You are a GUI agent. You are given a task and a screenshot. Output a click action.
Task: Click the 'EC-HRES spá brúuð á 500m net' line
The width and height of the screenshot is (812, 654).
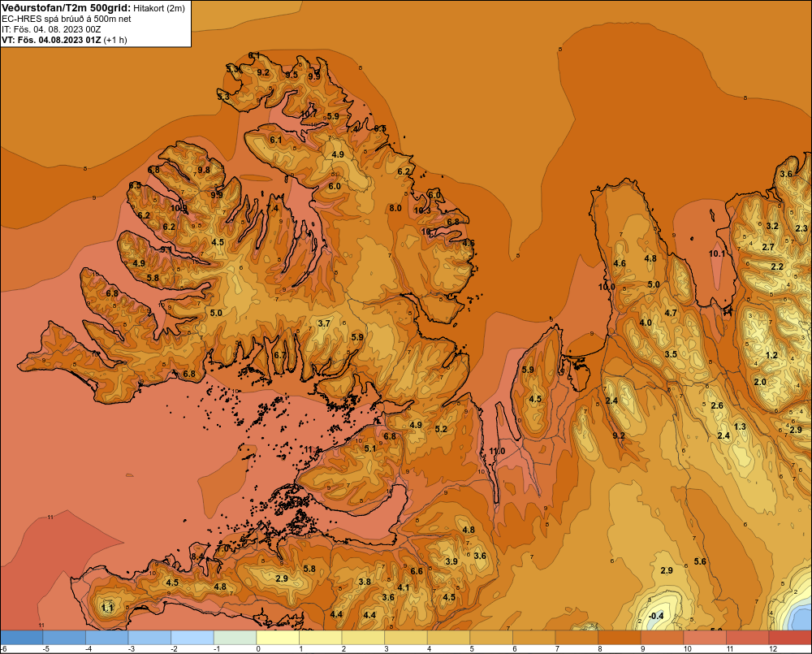point(67,19)
